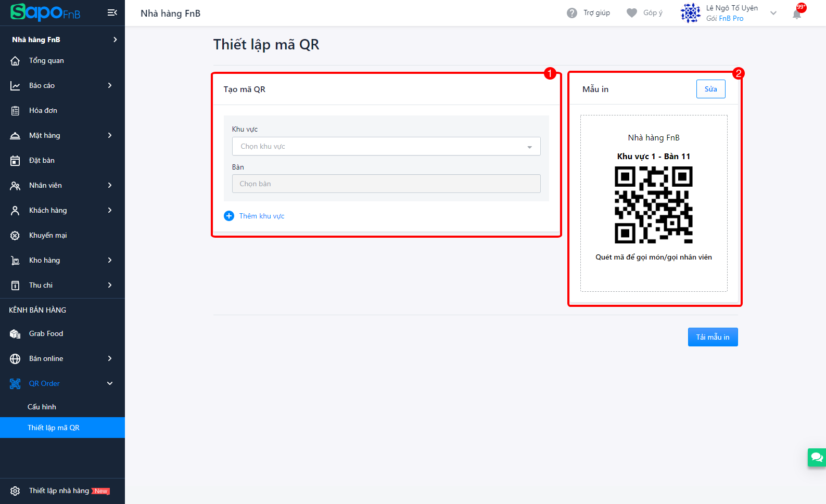This screenshot has height=504, width=826.
Task: Click the Quét mã để gọi món caption
Action: click(654, 257)
